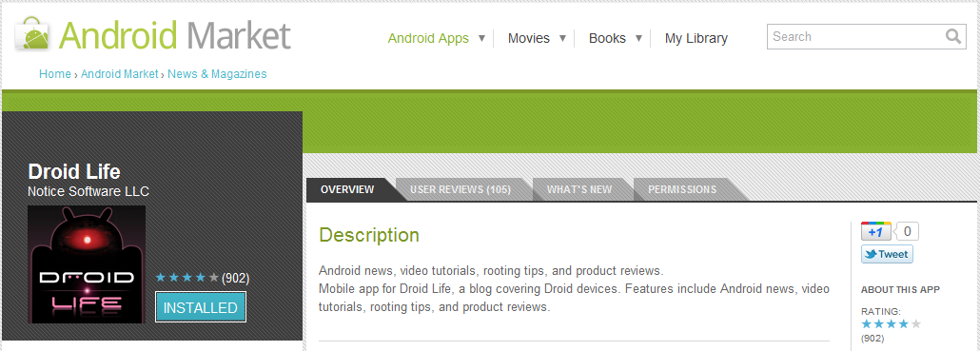
Task: Open the What's New tab
Action: tap(579, 189)
